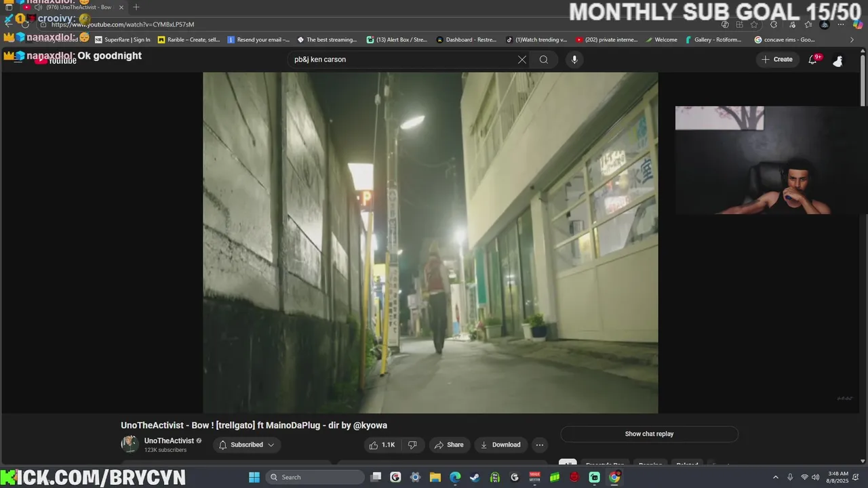This screenshot has height=488, width=868.
Task: Open Task View on the taskbar
Action: pos(376,477)
